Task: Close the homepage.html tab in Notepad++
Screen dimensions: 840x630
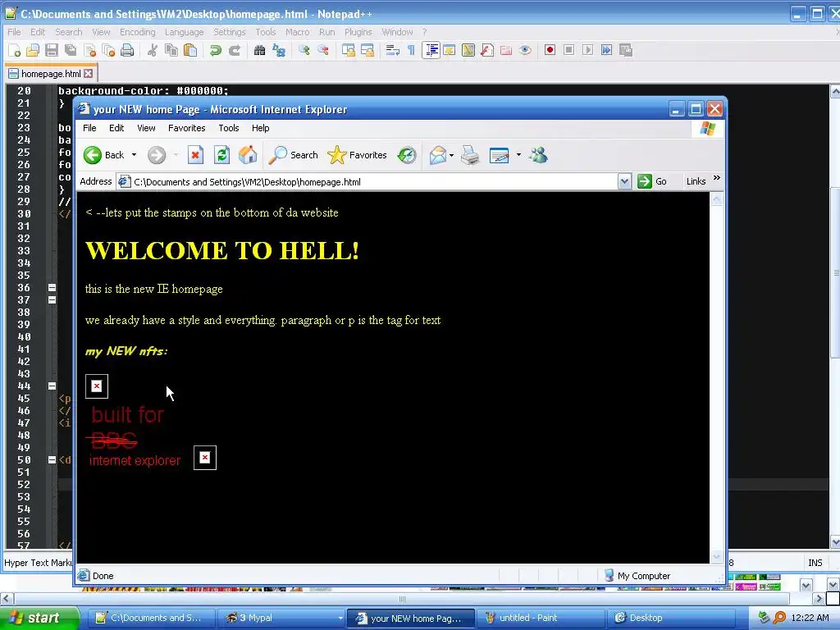Action: click(x=89, y=73)
